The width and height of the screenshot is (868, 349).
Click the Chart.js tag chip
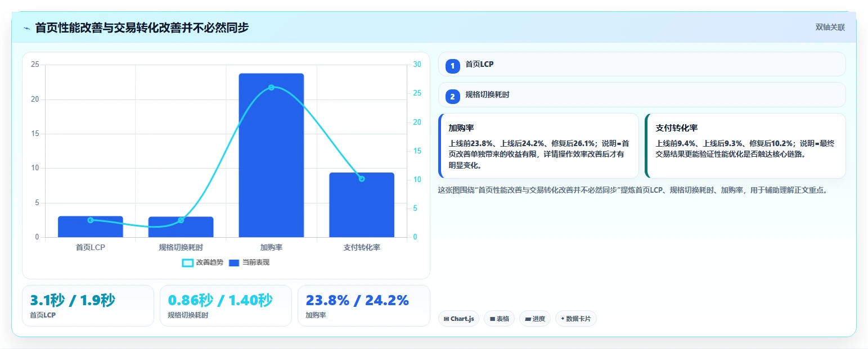[x=458, y=319]
